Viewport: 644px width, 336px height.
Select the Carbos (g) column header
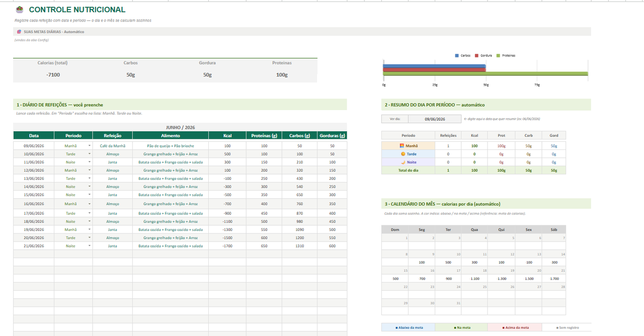click(300, 135)
